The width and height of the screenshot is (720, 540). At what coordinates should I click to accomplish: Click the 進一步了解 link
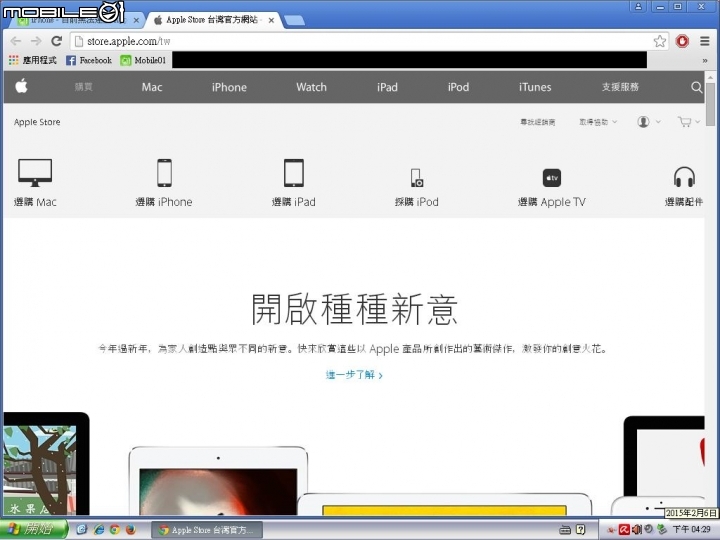click(x=354, y=375)
